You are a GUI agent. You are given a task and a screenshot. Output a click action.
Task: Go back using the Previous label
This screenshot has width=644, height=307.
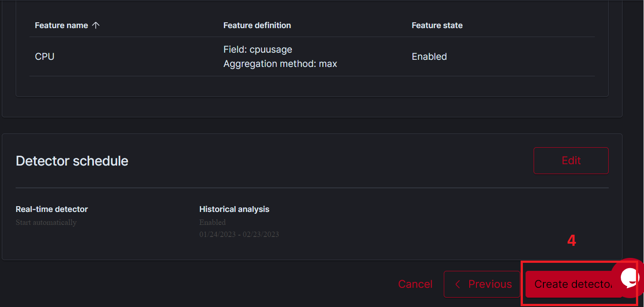click(490, 284)
